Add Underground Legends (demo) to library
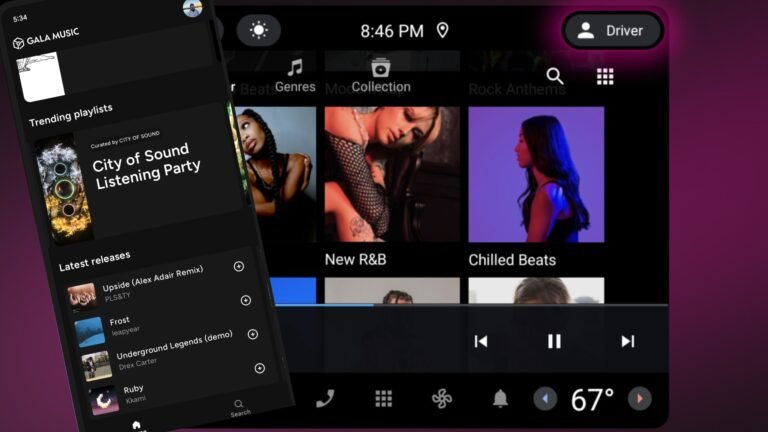 point(253,334)
